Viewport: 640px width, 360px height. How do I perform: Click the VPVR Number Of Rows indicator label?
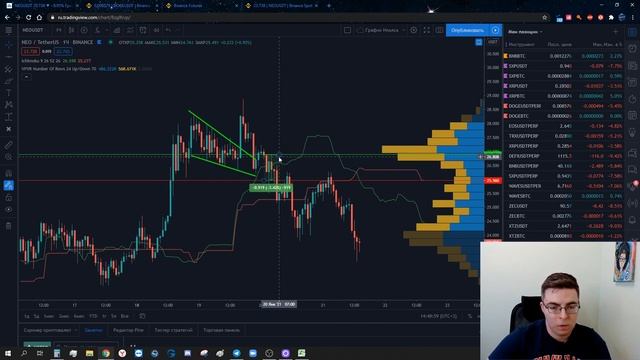59,69
